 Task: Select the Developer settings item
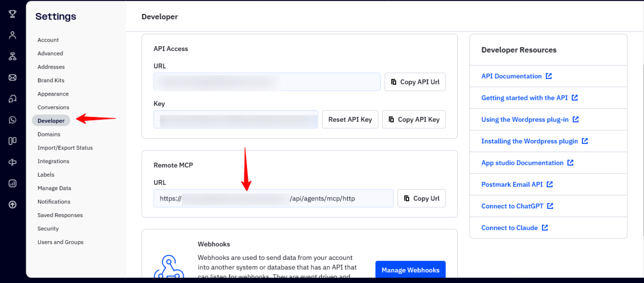(51, 121)
